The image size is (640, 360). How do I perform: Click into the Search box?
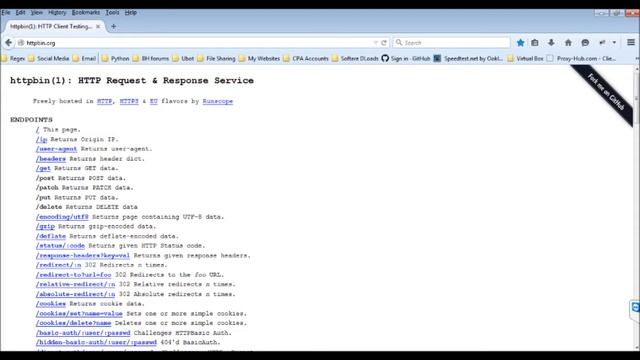tap(452, 42)
